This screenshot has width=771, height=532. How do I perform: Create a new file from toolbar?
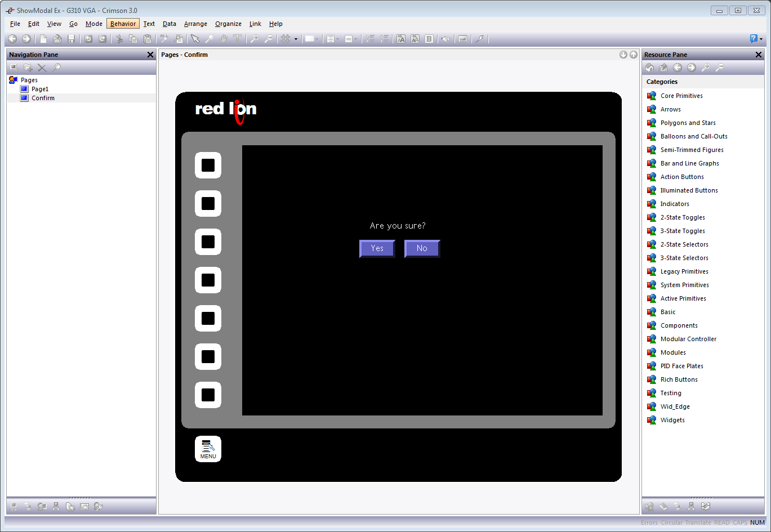43,39
